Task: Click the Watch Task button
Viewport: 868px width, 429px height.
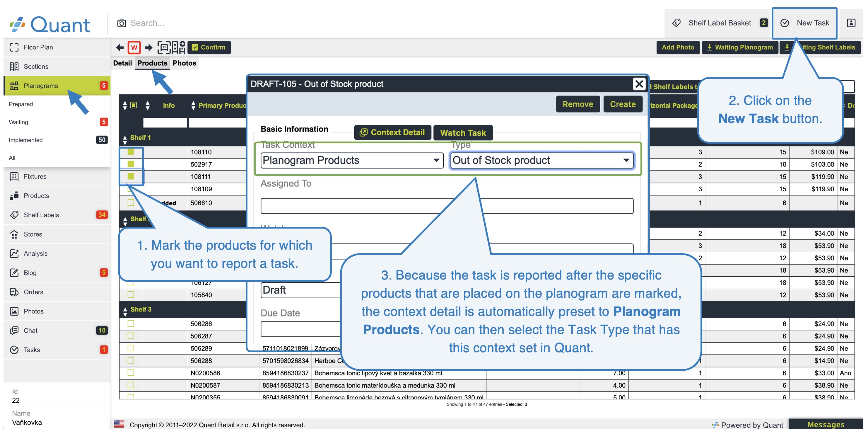Action: pos(463,132)
